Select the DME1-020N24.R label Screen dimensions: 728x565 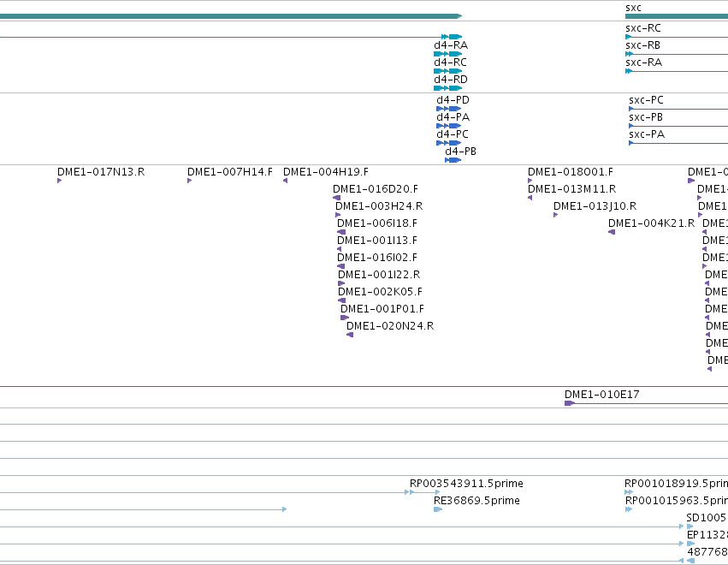click(x=390, y=327)
